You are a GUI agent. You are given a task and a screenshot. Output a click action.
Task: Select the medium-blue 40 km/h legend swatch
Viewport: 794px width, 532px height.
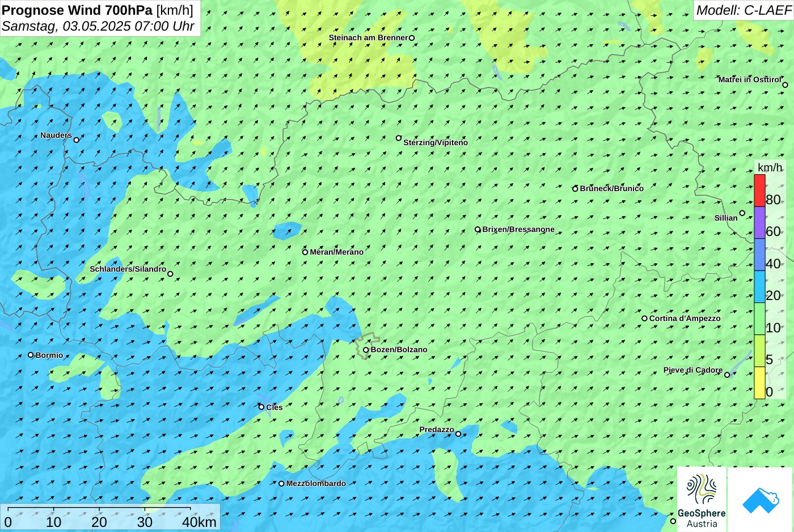(759, 255)
